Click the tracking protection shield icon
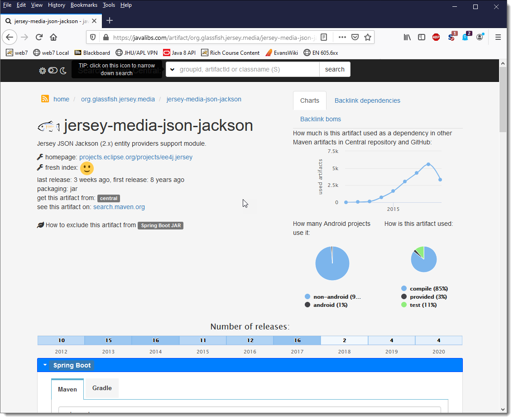514x420 pixels. [x=93, y=38]
